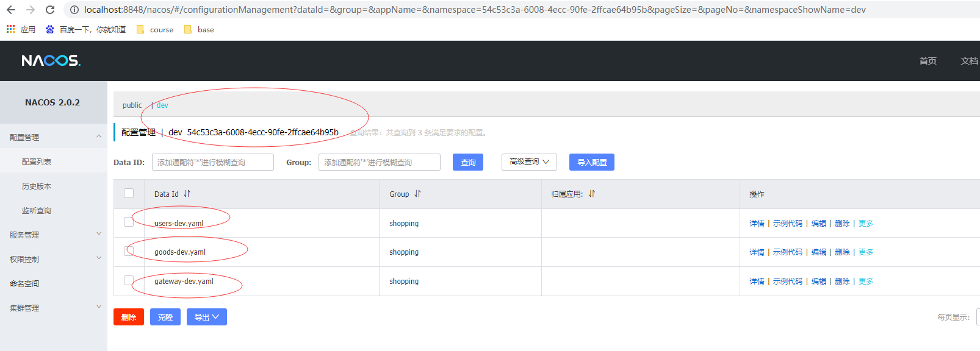Open the 高级查询 dropdown

529,161
